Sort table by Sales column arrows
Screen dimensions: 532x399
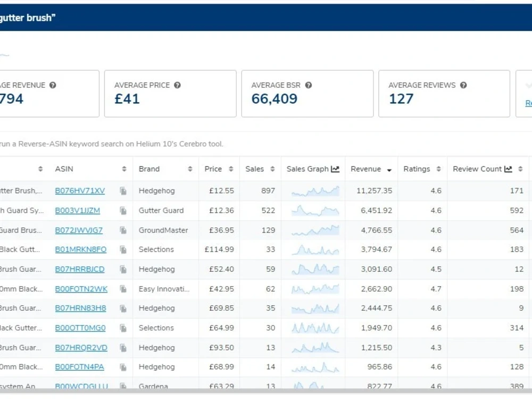coord(272,169)
